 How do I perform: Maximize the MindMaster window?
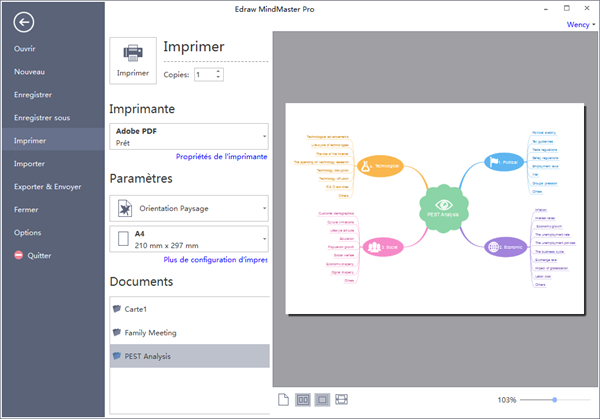tap(567, 8)
